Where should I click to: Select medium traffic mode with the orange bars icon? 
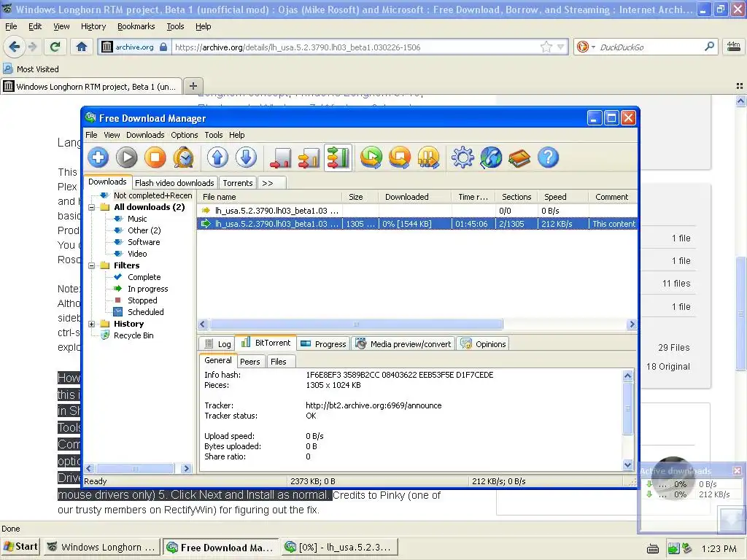(x=309, y=157)
